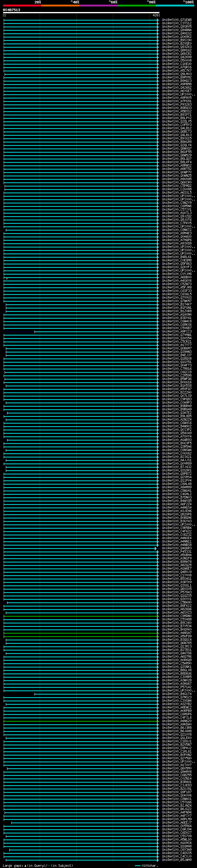Click the '=100char.' scale legend text
This screenshot has width=197, height=868.
pyautogui.click(x=150, y=866)
